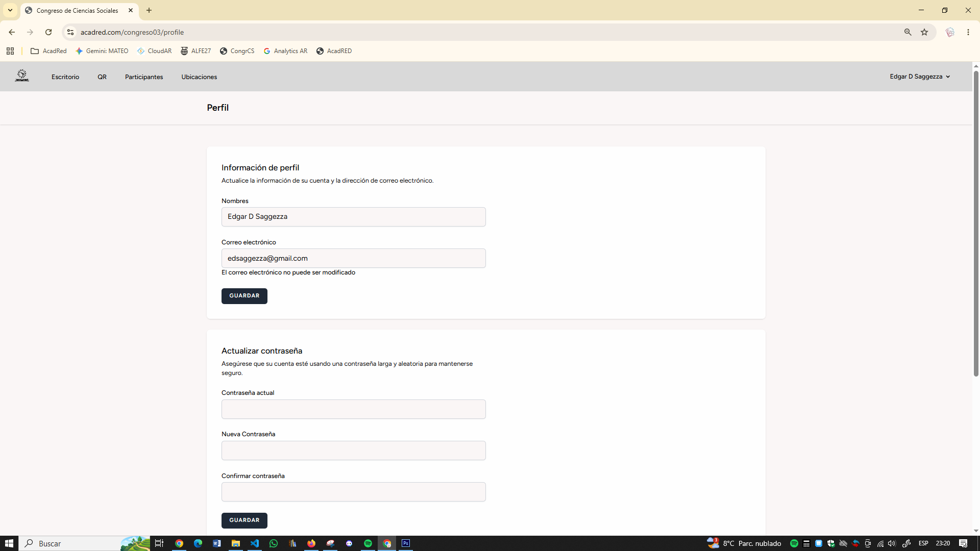Open the Gemini: MATEO bookmark
980x551 pixels.
click(102, 51)
